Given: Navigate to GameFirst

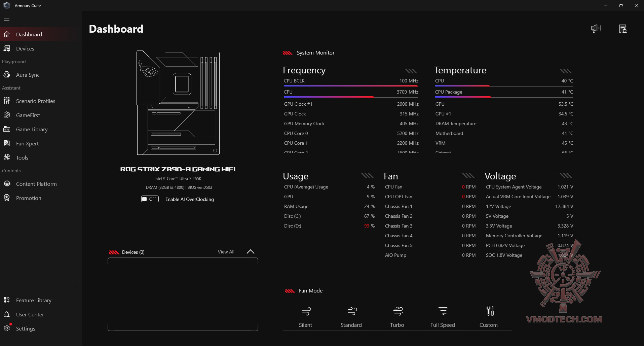Looking at the screenshot, I should 41,115.
